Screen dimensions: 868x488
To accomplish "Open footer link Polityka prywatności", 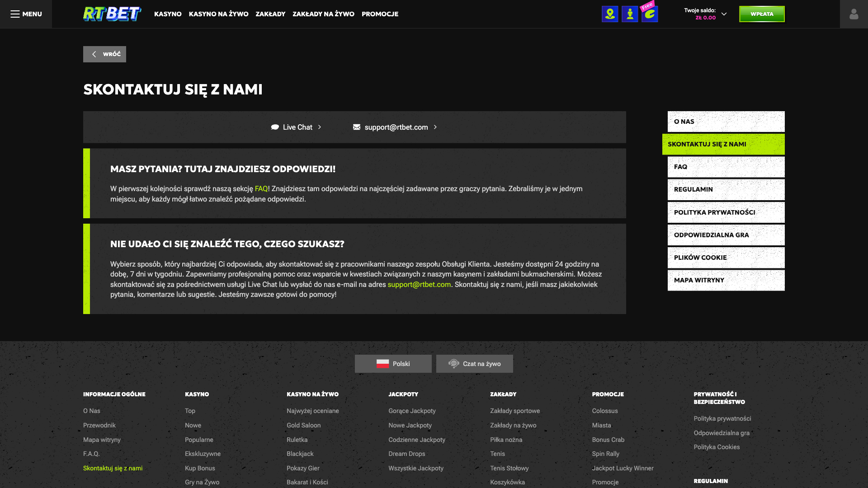I will [x=722, y=418].
